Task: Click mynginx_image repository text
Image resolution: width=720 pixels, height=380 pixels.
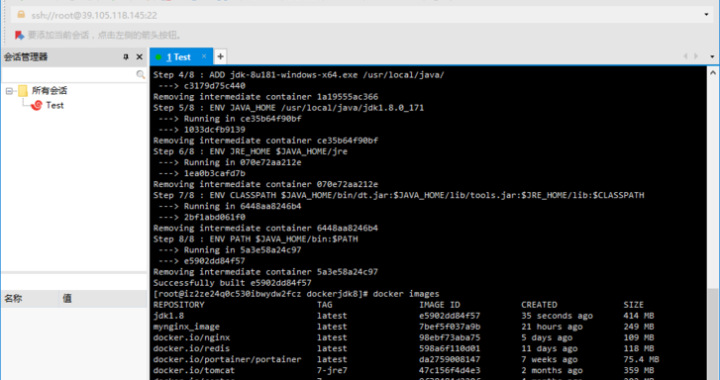Action: pos(186,327)
